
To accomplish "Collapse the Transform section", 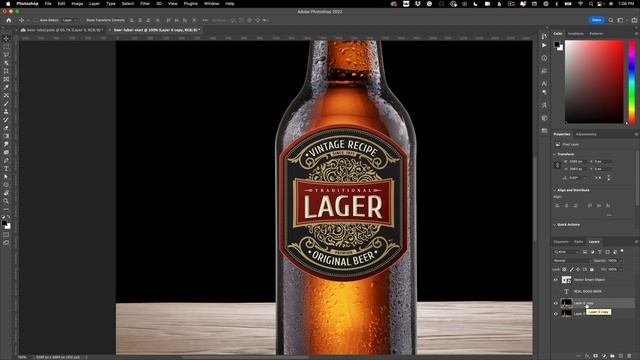I will pyautogui.click(x=555, y=154).
